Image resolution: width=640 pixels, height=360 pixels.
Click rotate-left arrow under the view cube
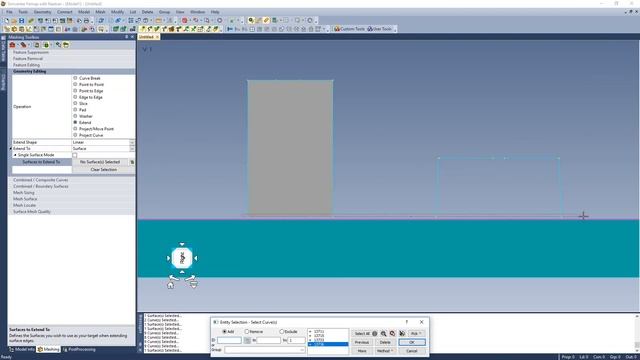click(x=174, y=278)
